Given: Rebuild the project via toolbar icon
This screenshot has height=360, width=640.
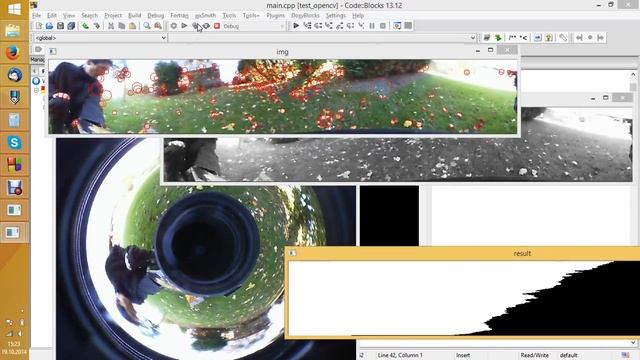Looking at the screenshot, I should (x=207, y=26).
